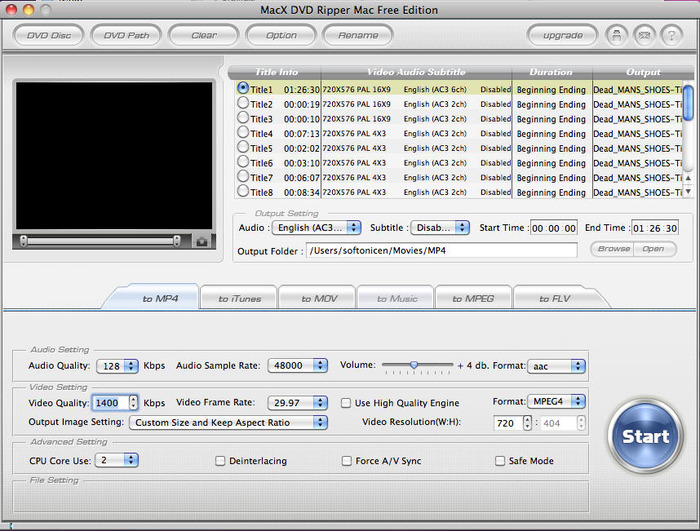Open the Option settings toolbar button
The width and height of the screenshot is (700, 531).
281,35
